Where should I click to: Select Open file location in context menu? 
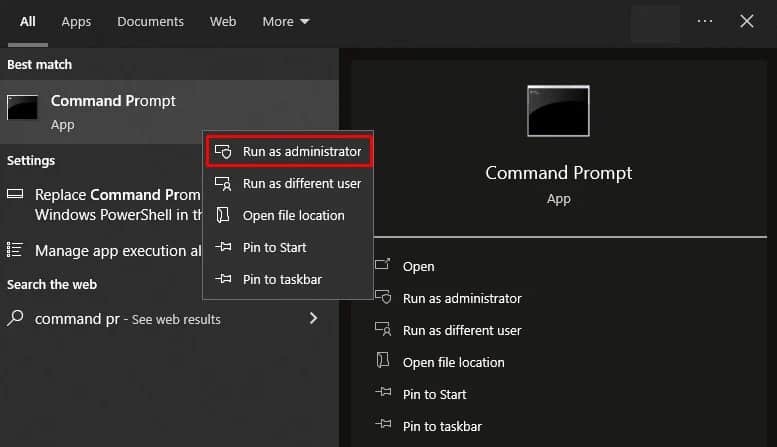pos(288,216)
